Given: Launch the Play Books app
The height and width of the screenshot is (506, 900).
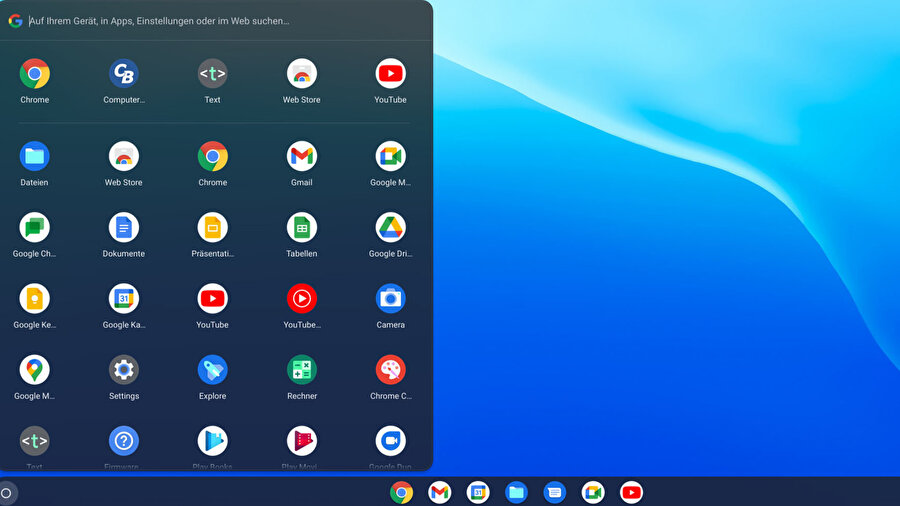Looking at the screenshot, I should (x=212, y=441).
